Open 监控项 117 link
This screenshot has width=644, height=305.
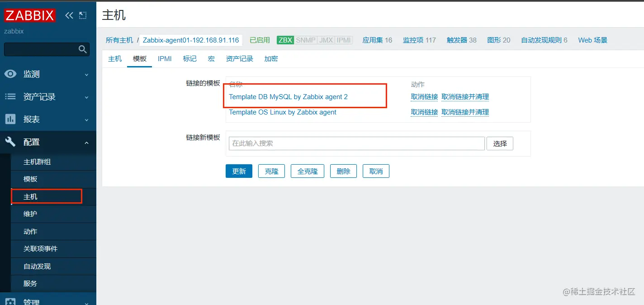(419, 40)
